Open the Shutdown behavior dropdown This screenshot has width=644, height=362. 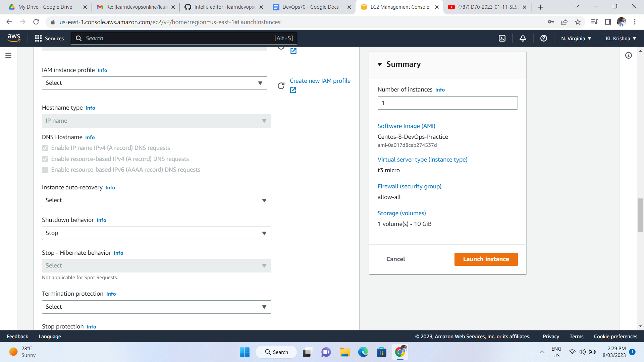point(156,233)
